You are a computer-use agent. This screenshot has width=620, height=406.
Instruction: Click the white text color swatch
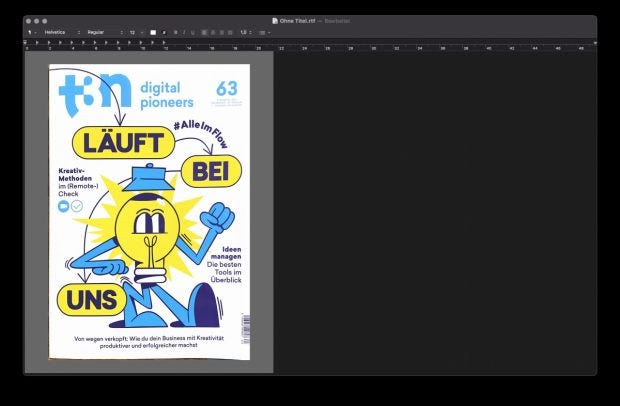pyautogui.click(x=153, y=32)
